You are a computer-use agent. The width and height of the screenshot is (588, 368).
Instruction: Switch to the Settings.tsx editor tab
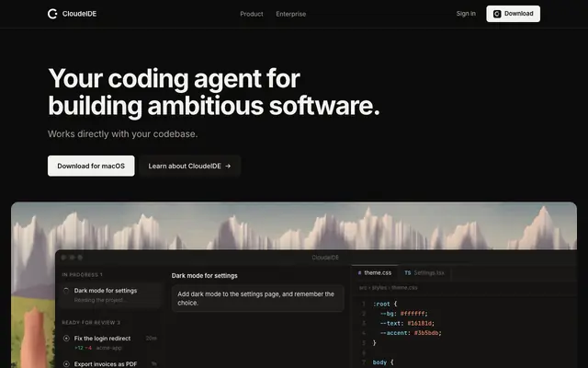[424, 273]
